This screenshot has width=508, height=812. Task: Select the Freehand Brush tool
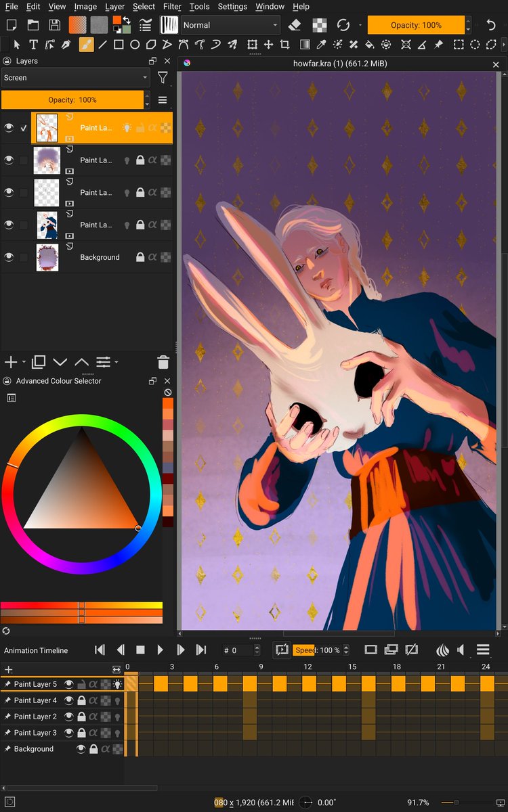[86, 45]
